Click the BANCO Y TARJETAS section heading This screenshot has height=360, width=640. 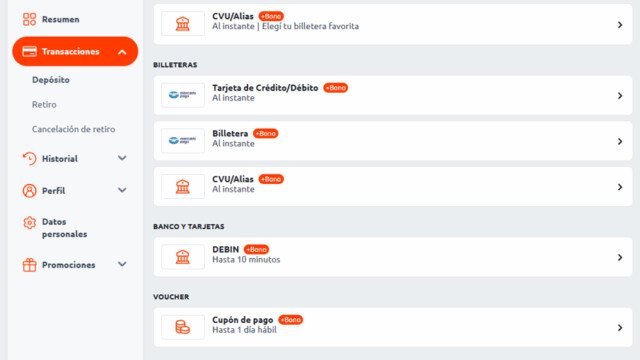tap(189, 227)
